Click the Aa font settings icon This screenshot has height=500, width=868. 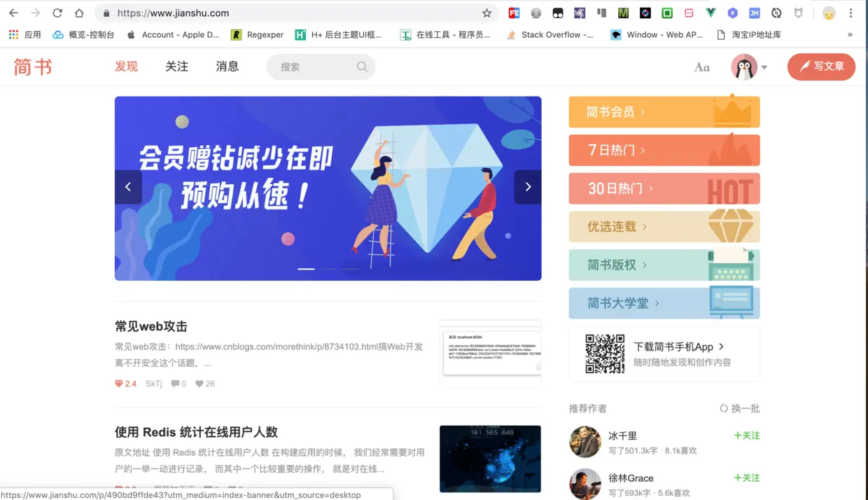tap(701, 67)
